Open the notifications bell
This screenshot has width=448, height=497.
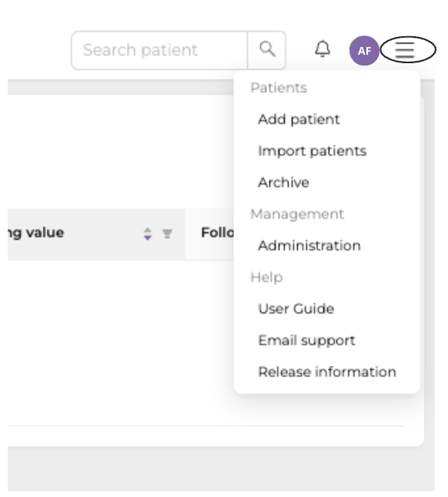[323, 49]
